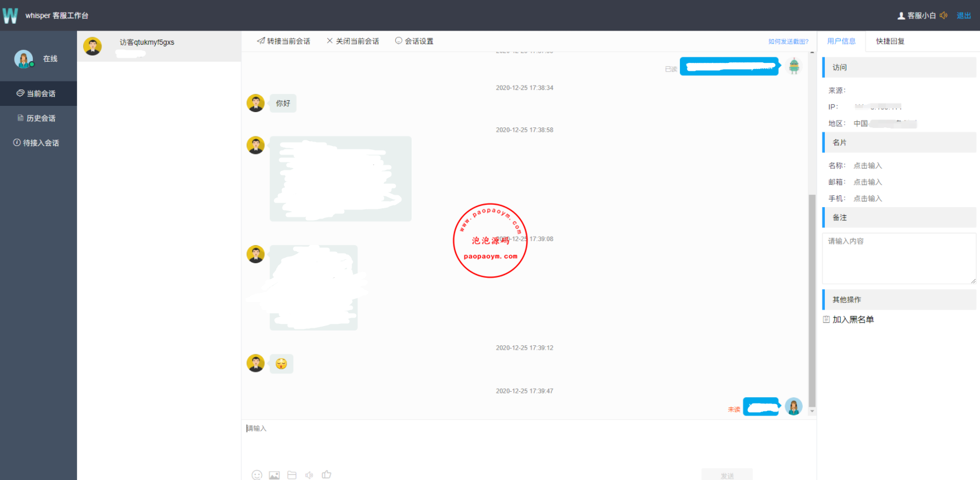Image resolution: width=980 pixels, height=480 pixels.
Task: Click 关闭当前会话 to close conversation
Action: click(x=353, y=41)
